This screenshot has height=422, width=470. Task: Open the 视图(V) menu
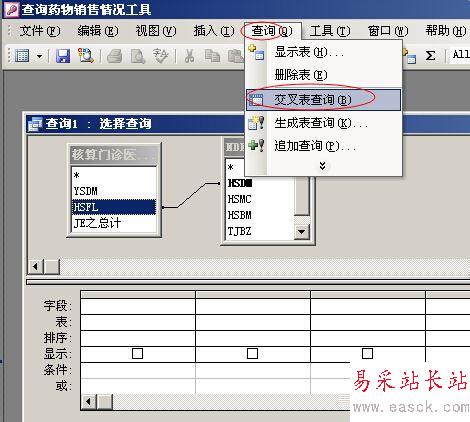pyautogui.click(x=156, y=31)
